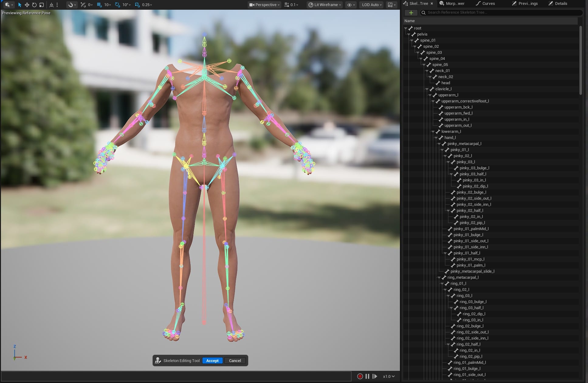Select the translate (move) gizmo tool
This screenshot has width=588, height=383.
click(27, 5)
